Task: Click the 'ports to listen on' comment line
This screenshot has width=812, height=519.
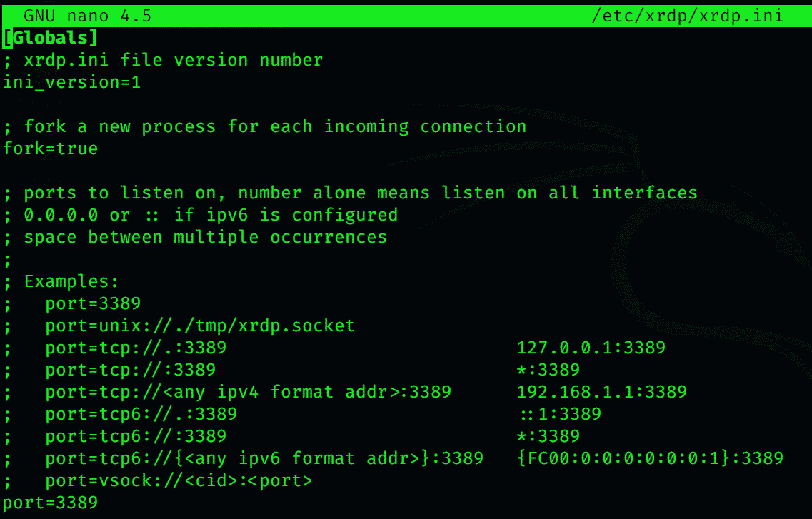Action: pos(351,193)
